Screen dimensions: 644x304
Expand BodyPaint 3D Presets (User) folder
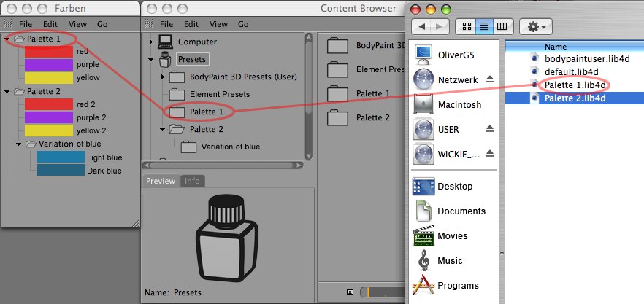[162, 77]
